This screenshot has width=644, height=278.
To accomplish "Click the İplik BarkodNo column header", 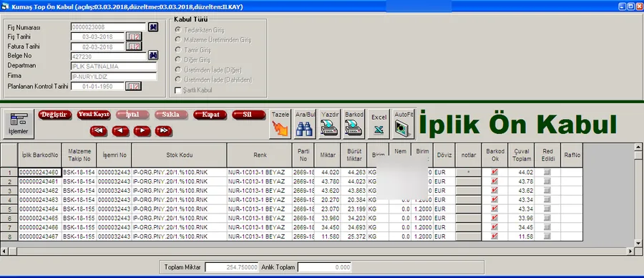I will pyautogui.click(x=40, y=155).
